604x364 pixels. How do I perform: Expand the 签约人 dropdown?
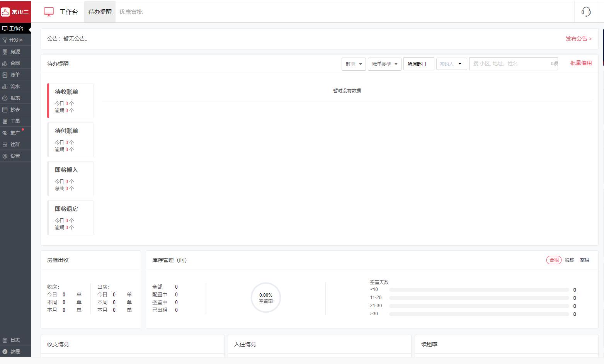(451, 63)
